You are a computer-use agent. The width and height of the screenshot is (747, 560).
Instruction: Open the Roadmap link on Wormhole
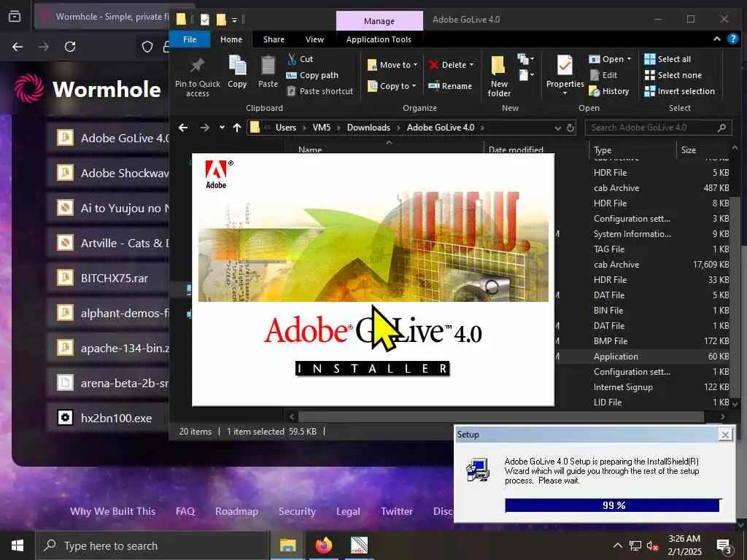point(237,511)
